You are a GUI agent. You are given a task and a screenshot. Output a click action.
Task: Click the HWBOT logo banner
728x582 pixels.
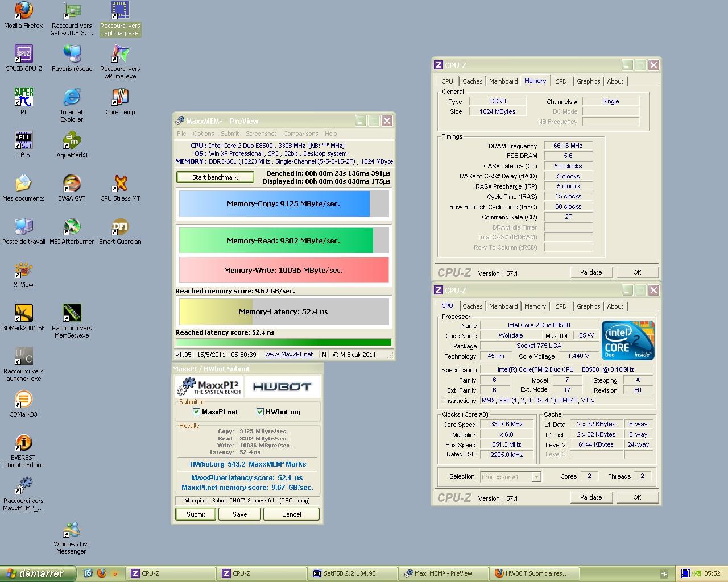[282, 387]
